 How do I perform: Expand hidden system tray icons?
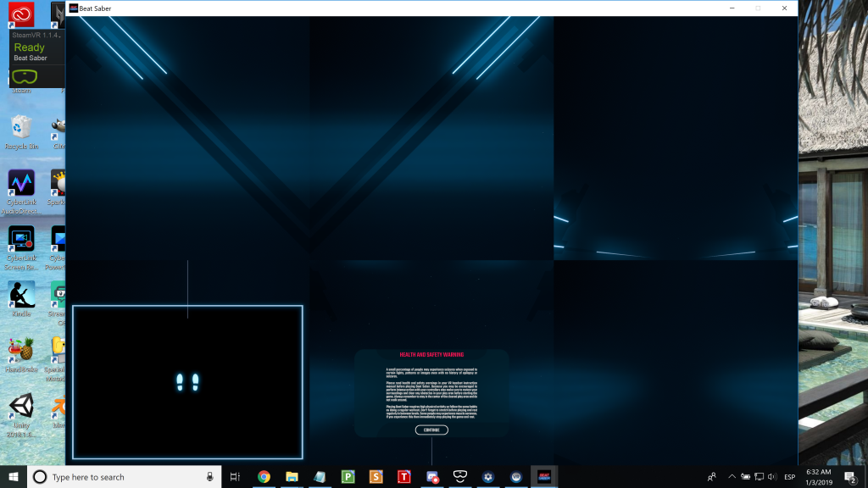tap(731, 476)
